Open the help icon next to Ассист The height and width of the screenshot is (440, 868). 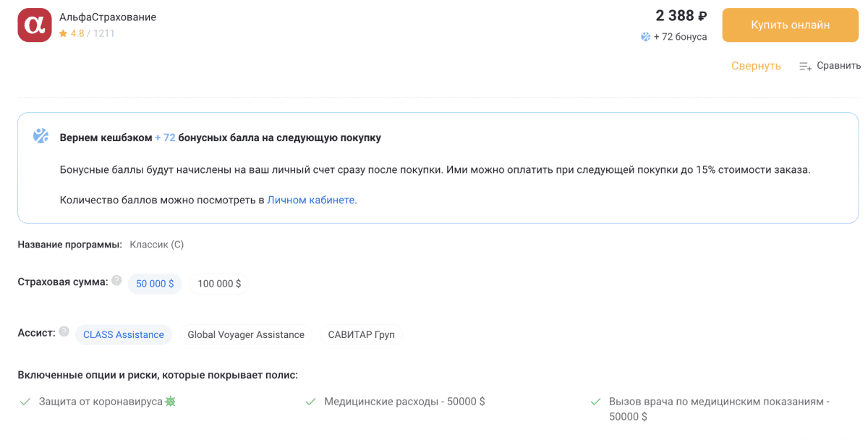(x=64, y=332)
